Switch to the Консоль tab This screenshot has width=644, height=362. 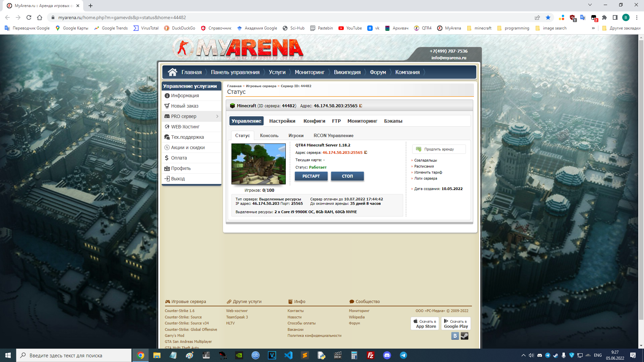coord(269,135)
